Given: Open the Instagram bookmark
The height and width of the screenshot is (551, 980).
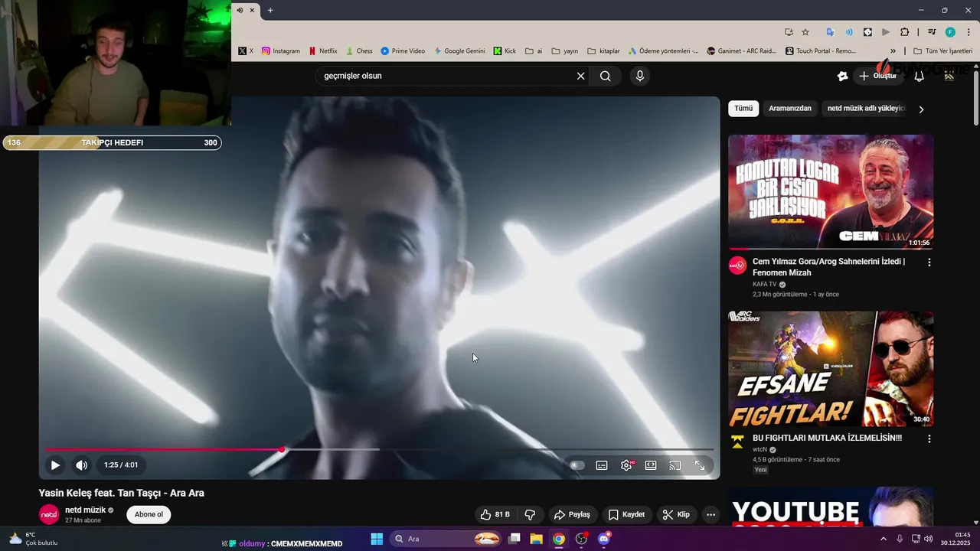Looking at the screenshot, I should pos(280,51).
